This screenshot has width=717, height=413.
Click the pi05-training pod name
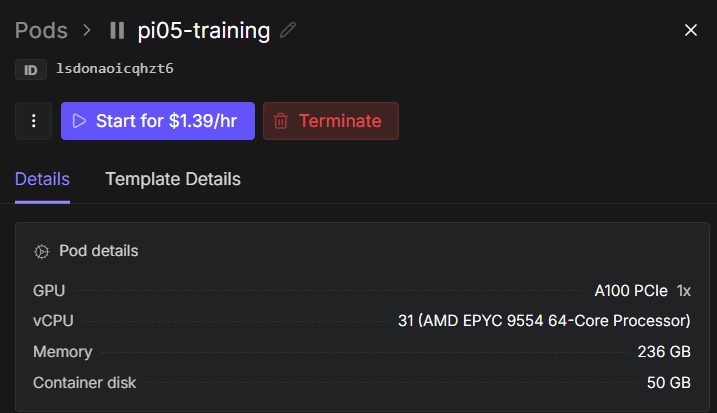pyautogui.click(x=203, y=31)
